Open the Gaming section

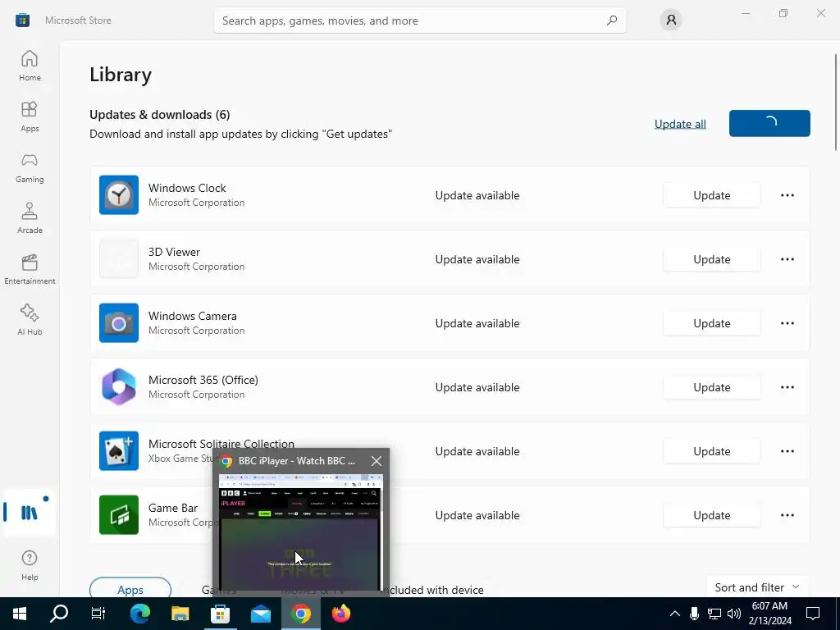[x=30, y=167]
